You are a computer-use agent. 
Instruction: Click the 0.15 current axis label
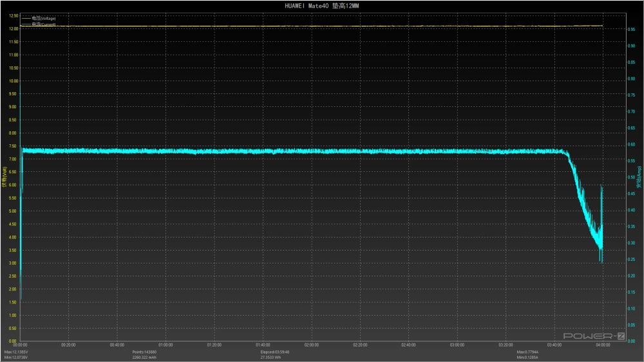click(x=631, y=292)
